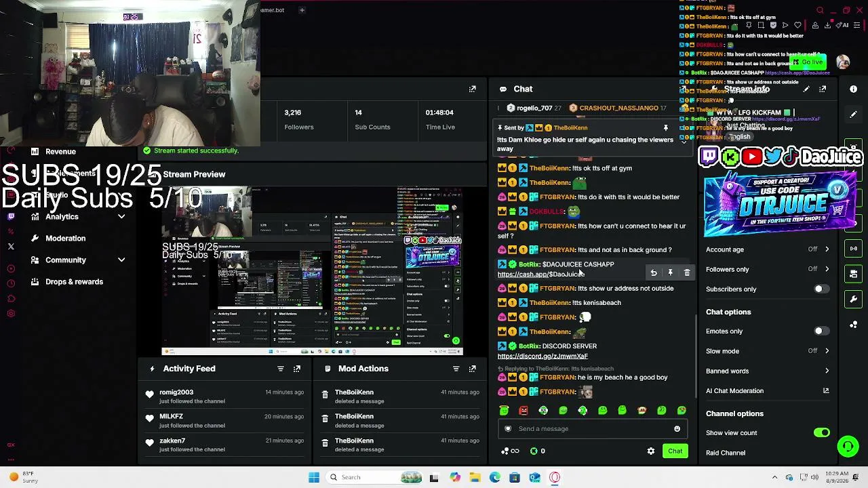Click the heart icon beside romig2003
Image resolution: width=868 pixels, height=488 pixels.
click(149, 394)
